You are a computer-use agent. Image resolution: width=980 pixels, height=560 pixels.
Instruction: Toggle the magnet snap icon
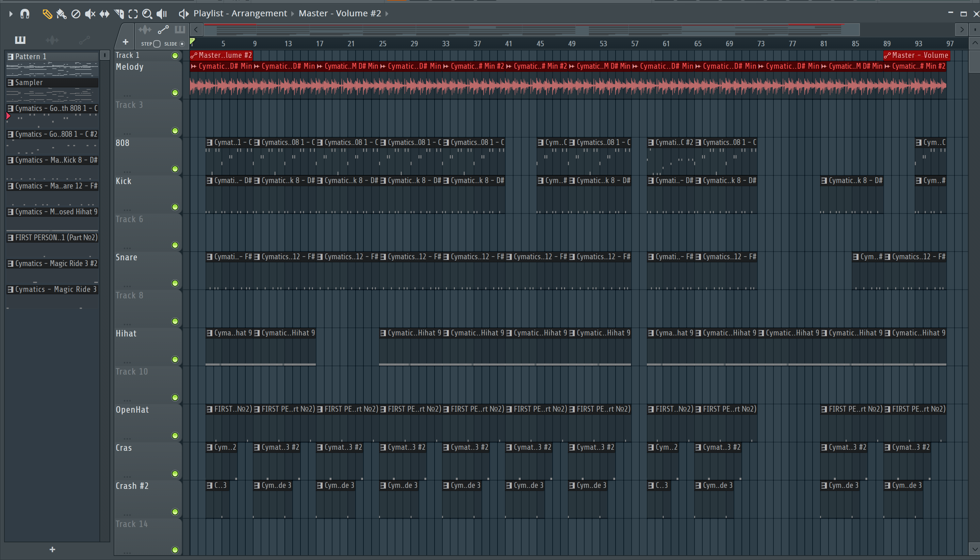(x=24, y=14)
